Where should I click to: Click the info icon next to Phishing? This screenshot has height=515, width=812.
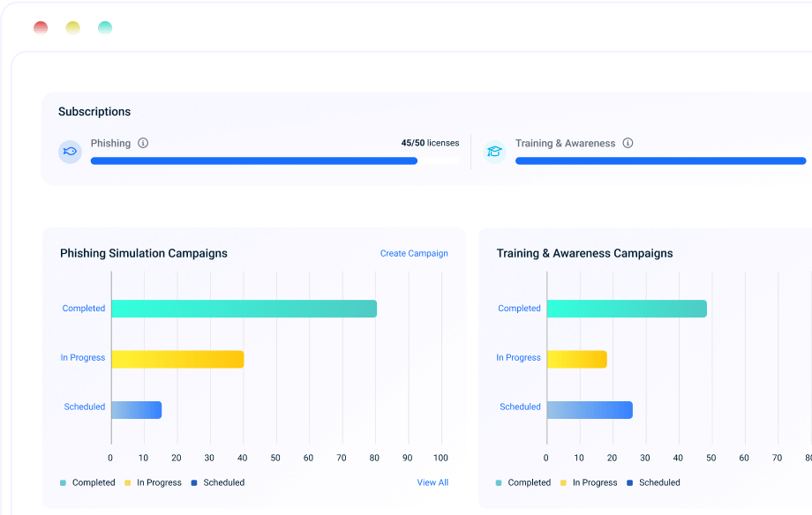[x=143, y=143]
